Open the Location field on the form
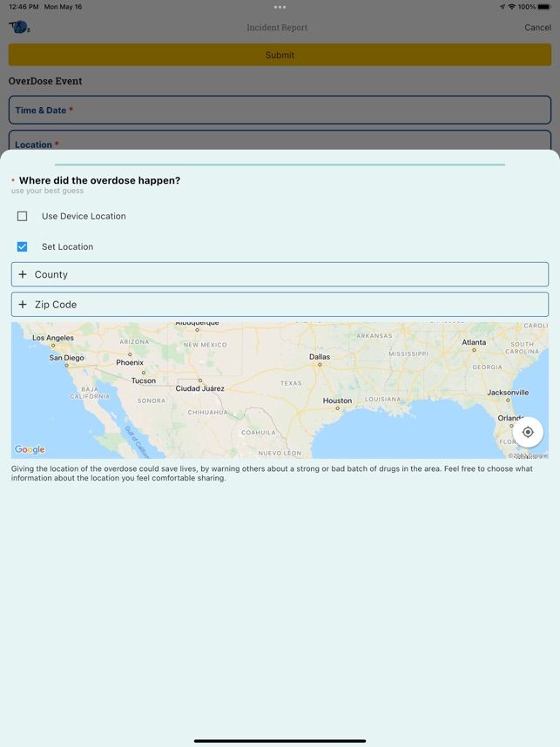The image size is (560, 747). tap(279, 144)
